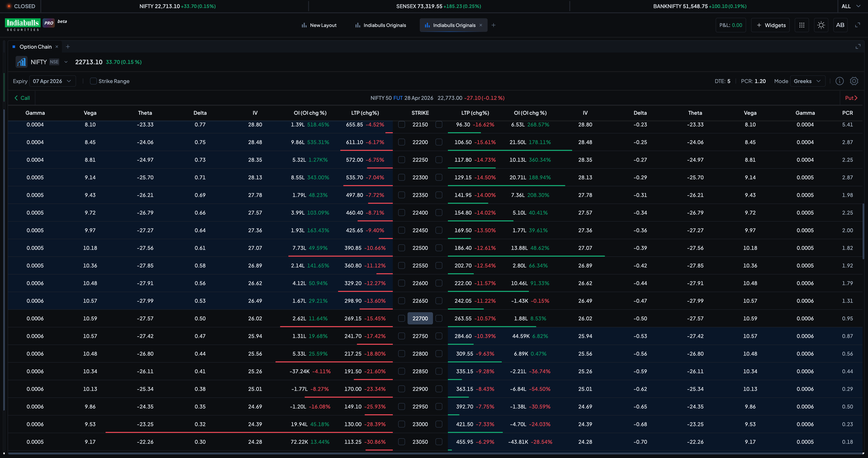Click the CLOSED market status indicator
Image resolution: width=868 pixels, height=458 pixels.
pyautogui.click(x=21, y=6)
